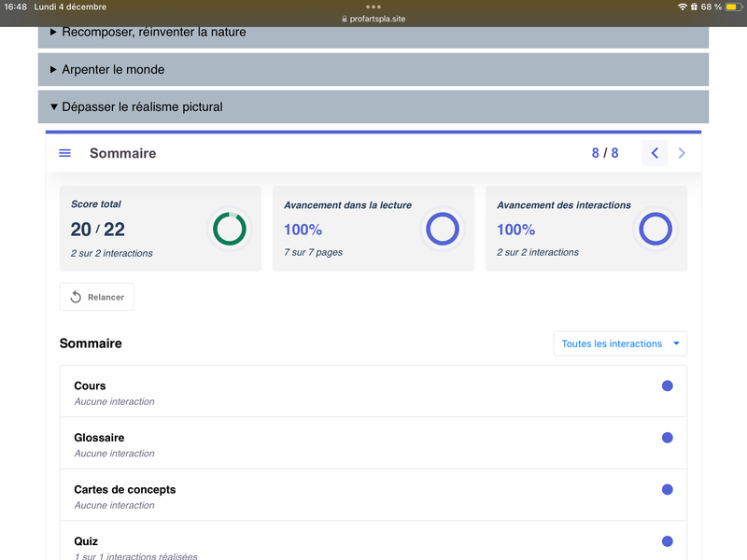
Task: Open the Cours entry in summary
Action: (91, 386)
